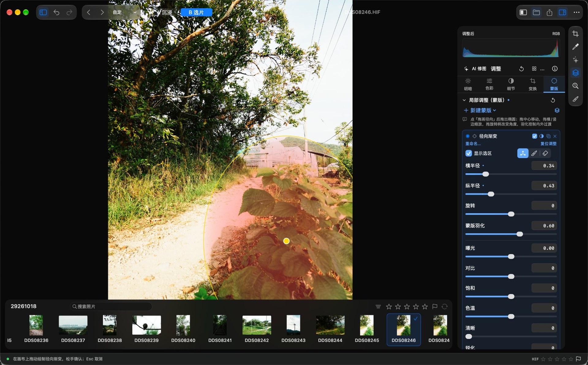Open the 自定 zoom dropdown

tap(125, 12)
